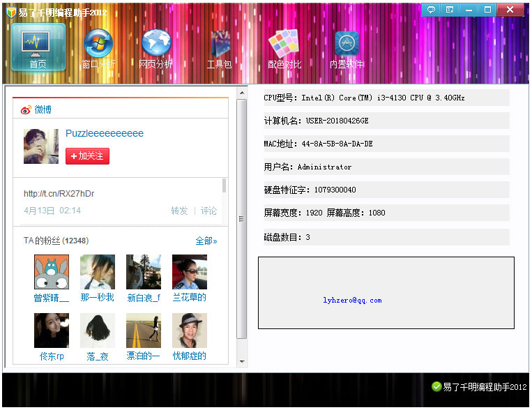532x410 pixels.
Task: Click TA的粉丝 (12348) heading
Action: pos(56,241)
